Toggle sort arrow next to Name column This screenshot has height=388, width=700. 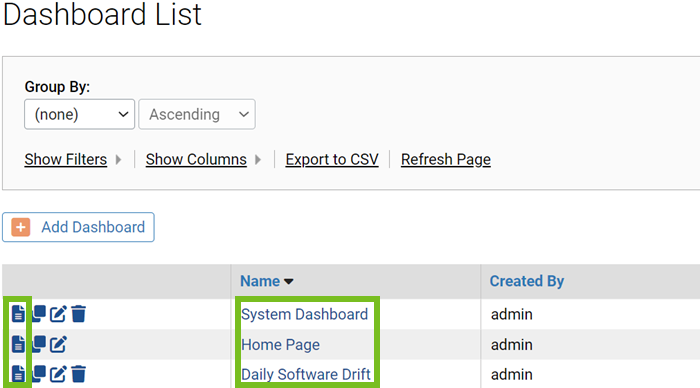[x=289, y=281]
